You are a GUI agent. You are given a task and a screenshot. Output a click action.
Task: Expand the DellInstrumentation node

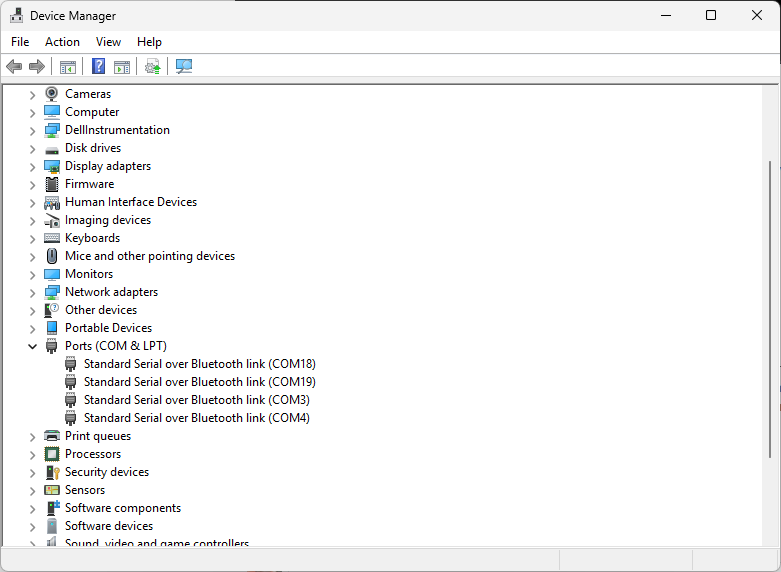[32, 131]
